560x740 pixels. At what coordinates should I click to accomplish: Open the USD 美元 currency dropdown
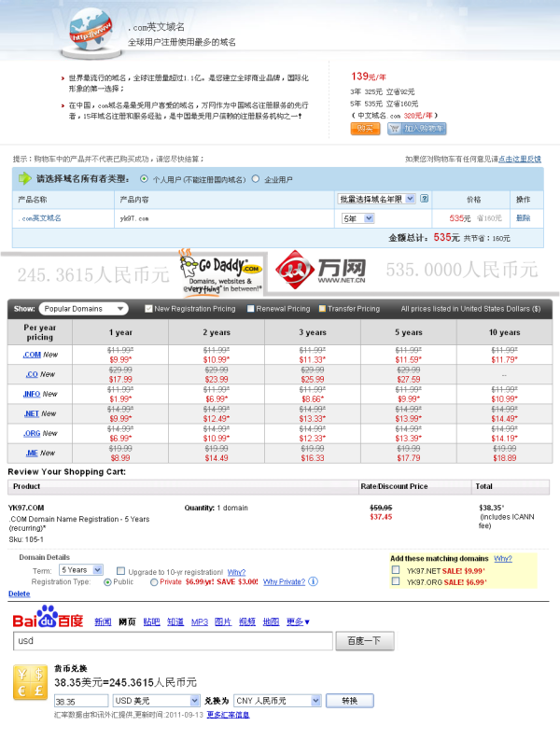[x=156, y=701]
